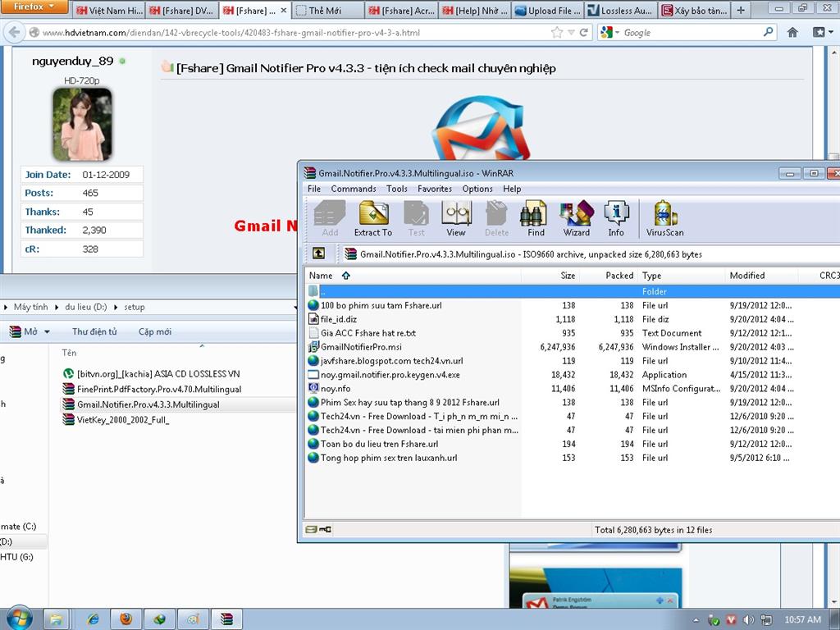Click Cặp mới in Explorer toolbar
This screenshot has height=630, width=840.
[155, 332]
